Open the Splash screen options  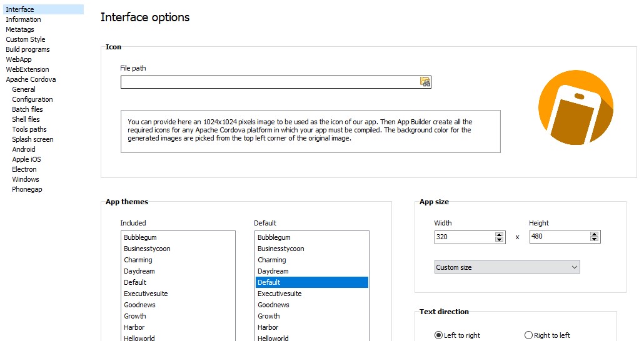(33, 139)
